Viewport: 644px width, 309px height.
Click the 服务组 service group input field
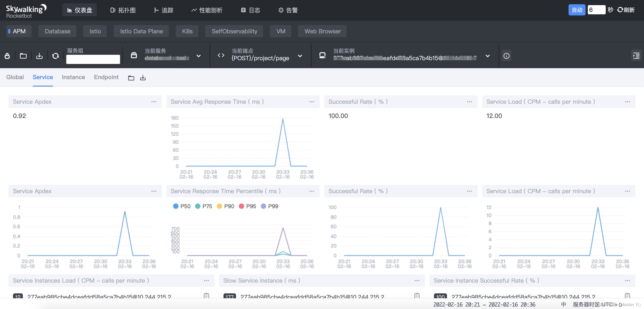(x=93, y=59)
